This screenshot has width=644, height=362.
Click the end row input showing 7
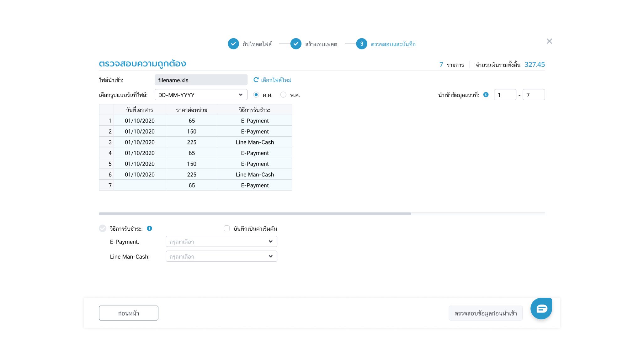pos(534,95)
